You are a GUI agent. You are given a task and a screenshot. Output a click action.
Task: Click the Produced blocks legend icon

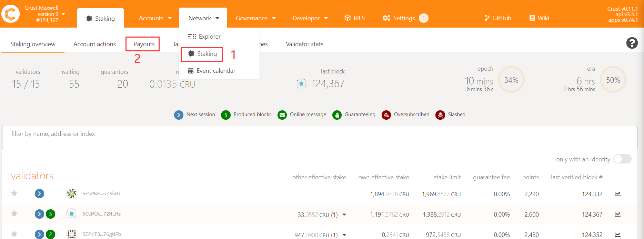point(226,115)
